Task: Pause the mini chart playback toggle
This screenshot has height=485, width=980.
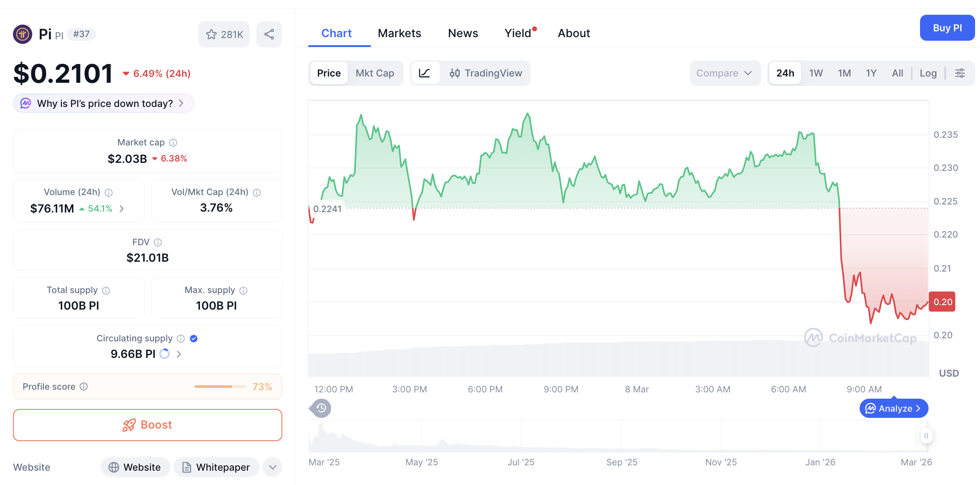Action: pos(926,436)
